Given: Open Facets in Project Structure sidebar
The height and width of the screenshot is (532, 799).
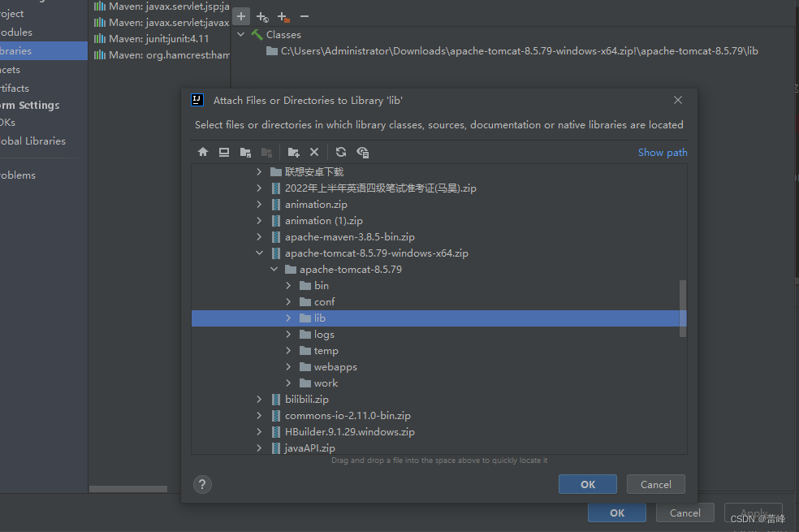Looking at the screenshot, I should point(44,70).
